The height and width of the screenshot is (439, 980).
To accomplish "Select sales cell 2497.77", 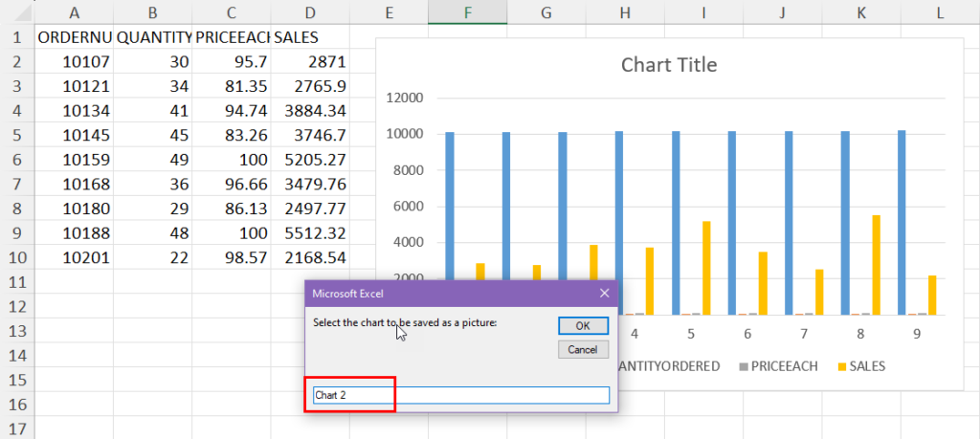I will pyautogui.click(x=311, y=209).
